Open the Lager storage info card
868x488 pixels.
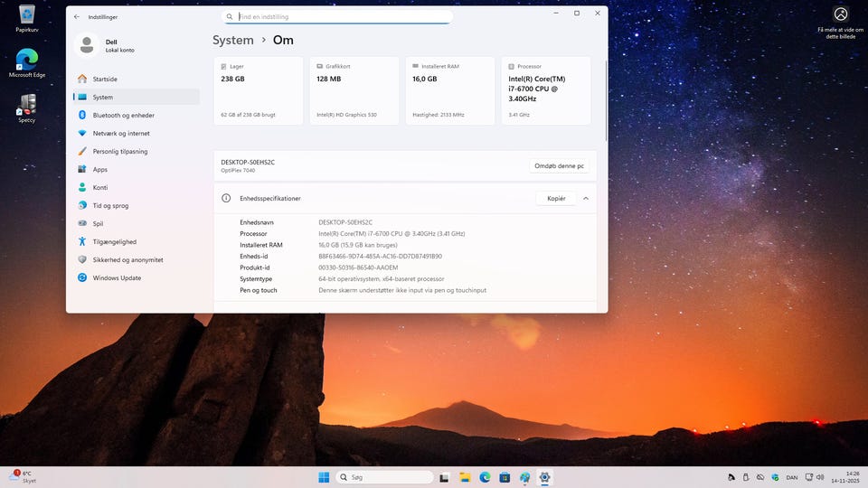[x=258, y=90]
